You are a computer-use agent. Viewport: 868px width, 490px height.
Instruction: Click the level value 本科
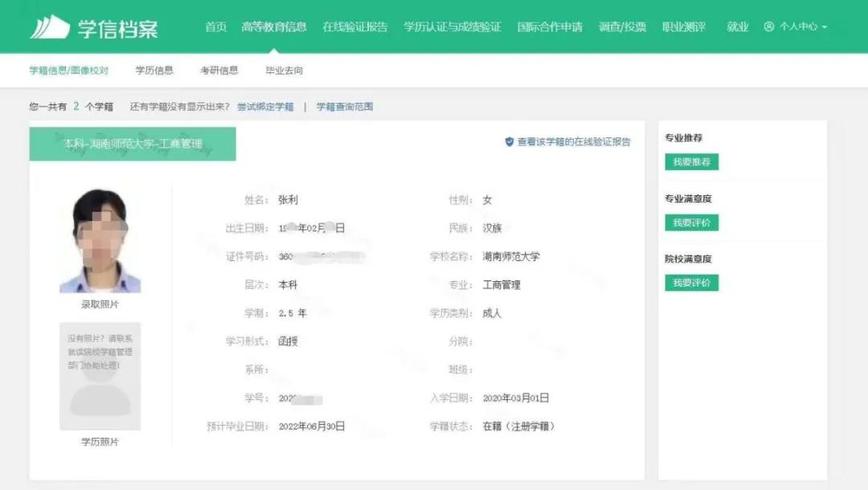tap(288, 285)
